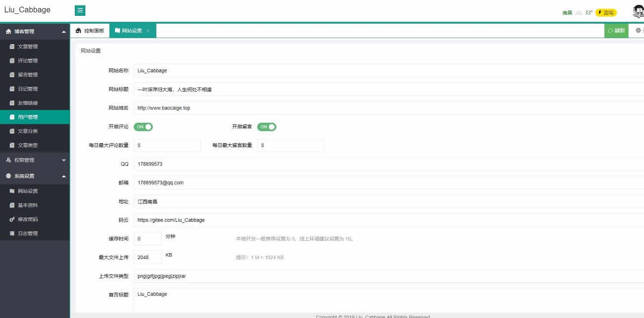Close the 网站设置 tab
The width and height of the screenshot is (644, 318).
(x=148, y=31)
